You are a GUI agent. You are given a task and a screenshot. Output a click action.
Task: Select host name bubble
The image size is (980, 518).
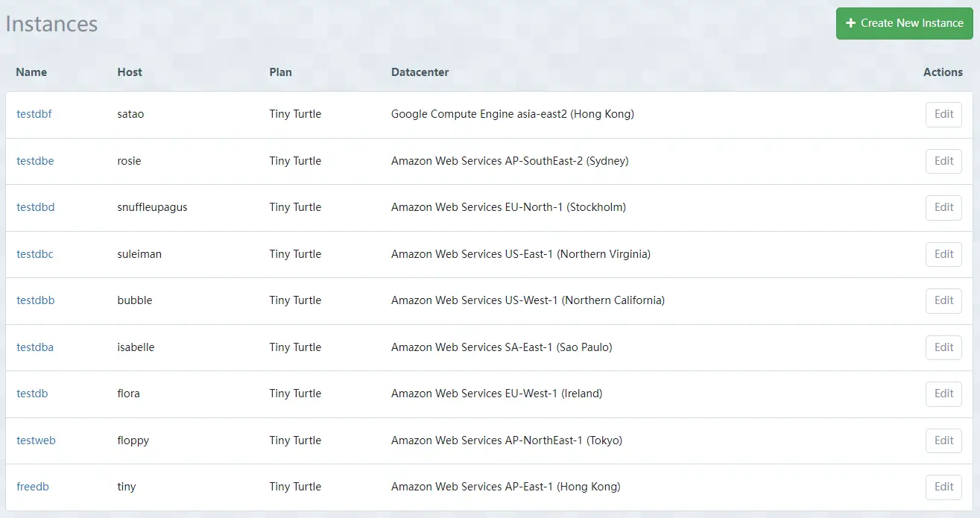[x=135, y=300]
